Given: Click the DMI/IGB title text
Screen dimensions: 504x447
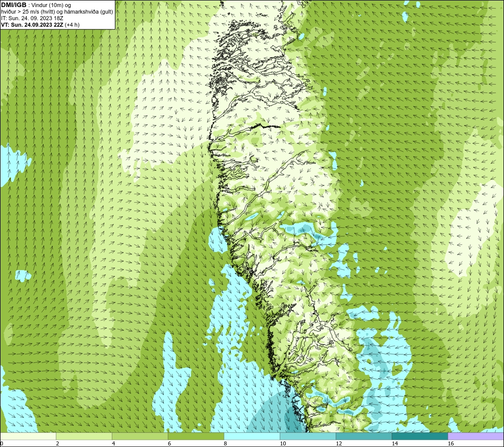Looking at the screenshot, I should [14, 5].
